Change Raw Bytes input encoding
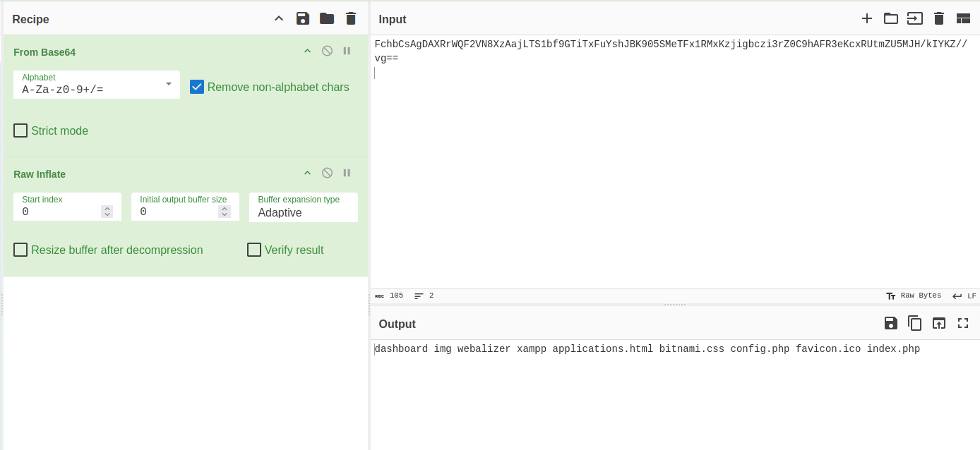Image resolution: width=980 pixels, height=450 pixels. [x=914, y=296]
